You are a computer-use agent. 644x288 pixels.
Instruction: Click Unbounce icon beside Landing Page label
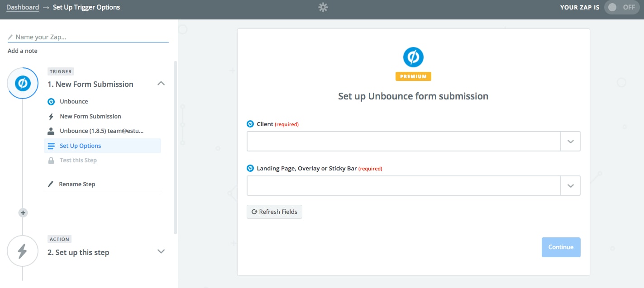coord(250,168)
